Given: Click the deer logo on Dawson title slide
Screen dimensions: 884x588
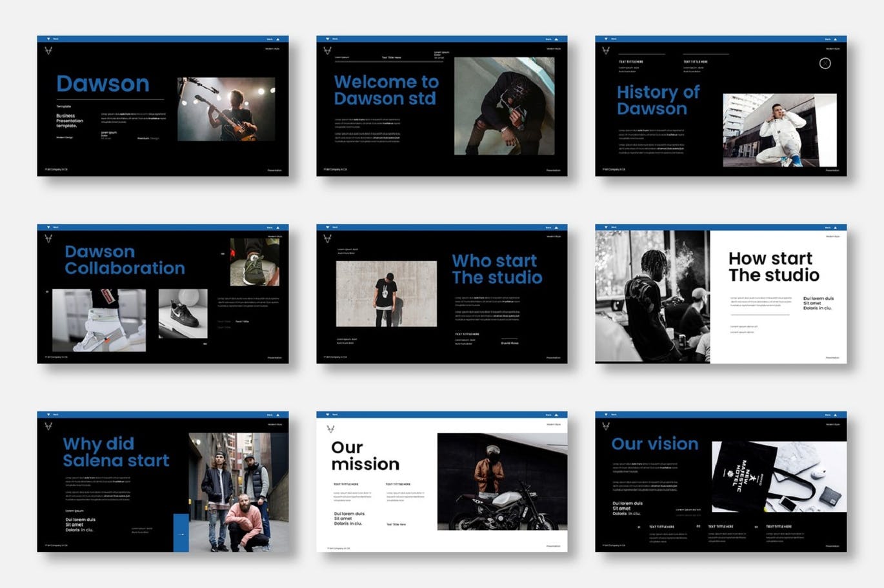Looking at the screenshot, I should (48, 50).
